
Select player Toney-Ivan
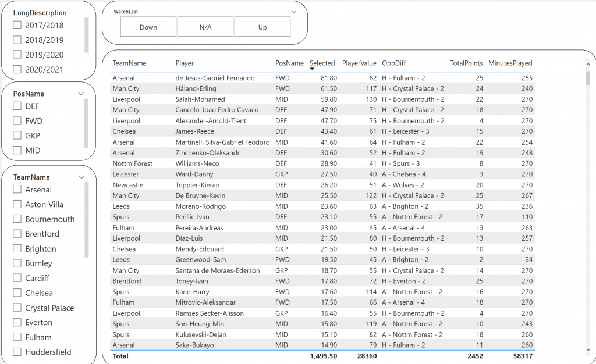(191, 281)
